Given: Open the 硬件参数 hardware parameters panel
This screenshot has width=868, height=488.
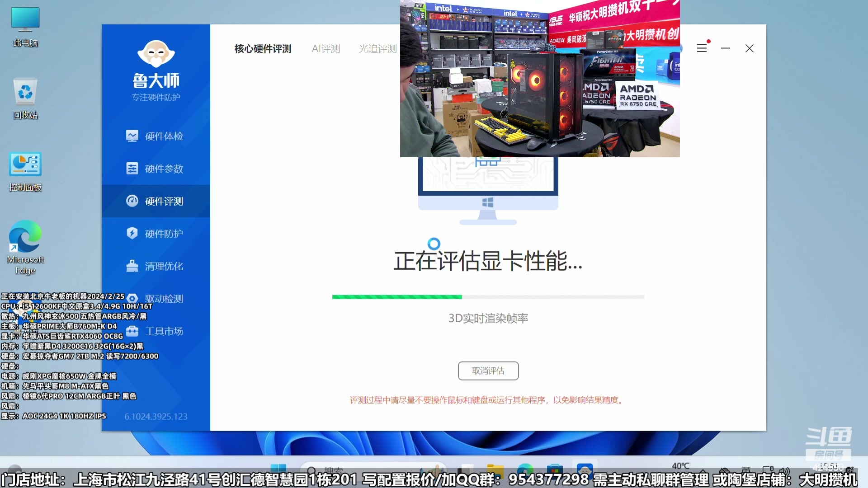Looking at the screenshot, I should pyautogui.click(x=156, y=168).
